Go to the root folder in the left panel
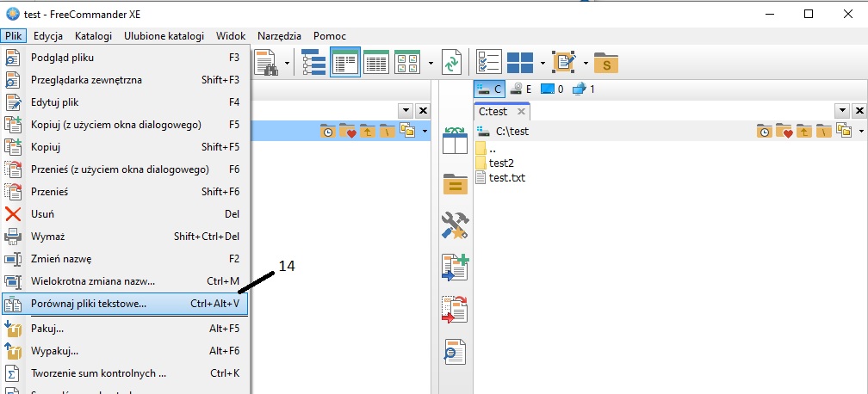 [x=387, y=132]
